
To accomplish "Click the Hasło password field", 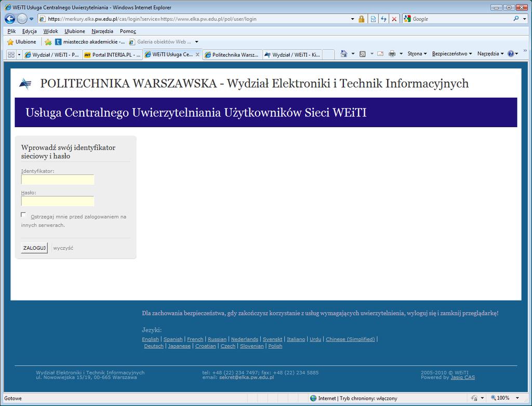I will tap(57, 201).
